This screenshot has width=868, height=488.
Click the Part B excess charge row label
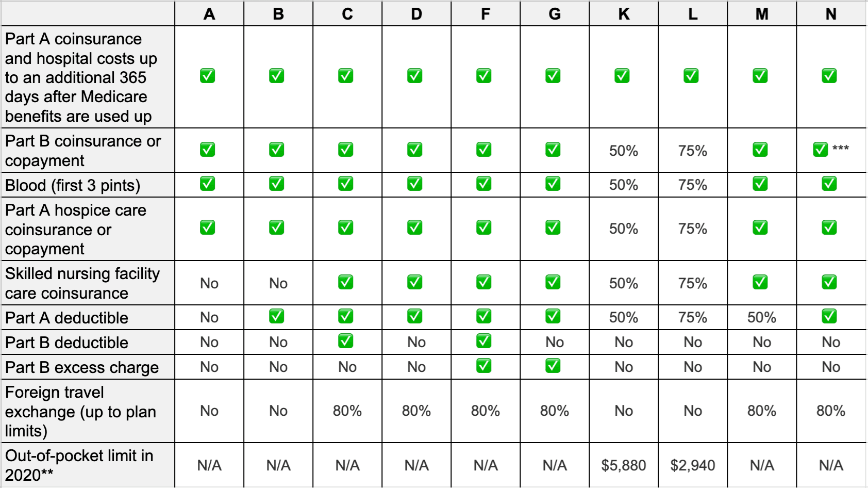tap(82, 367)
